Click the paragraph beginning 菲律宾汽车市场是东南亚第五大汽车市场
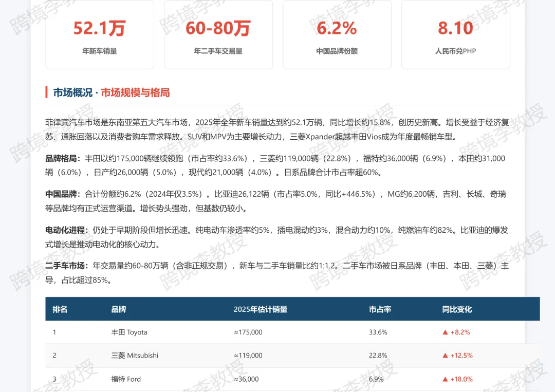Viewport: 555px width, 392px height. pyautogui.click(x=277, y=129)
